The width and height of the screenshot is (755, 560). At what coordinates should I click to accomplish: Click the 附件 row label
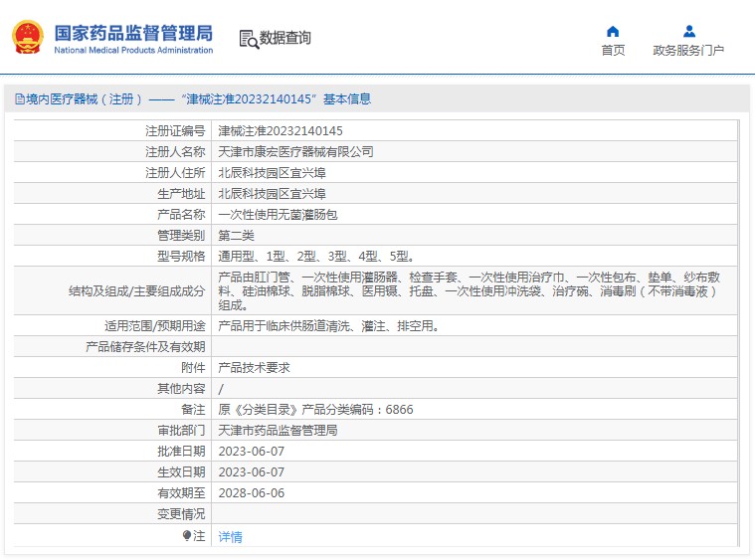(x=193, y=368)
